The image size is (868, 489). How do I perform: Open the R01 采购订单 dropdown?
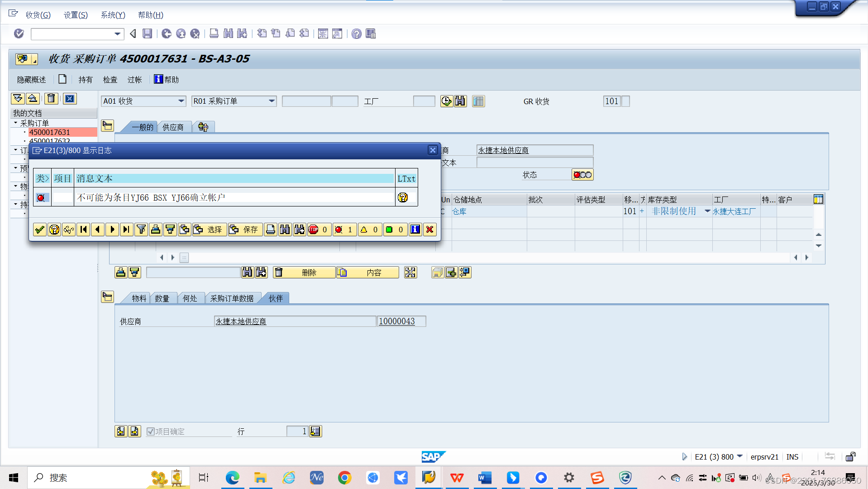[x=272, y=101]
